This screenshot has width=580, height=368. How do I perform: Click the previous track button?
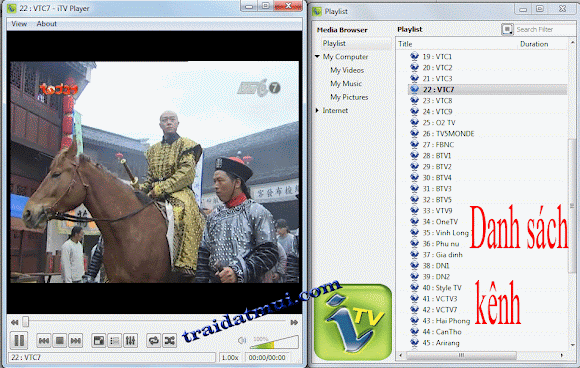tap(44, 340)
